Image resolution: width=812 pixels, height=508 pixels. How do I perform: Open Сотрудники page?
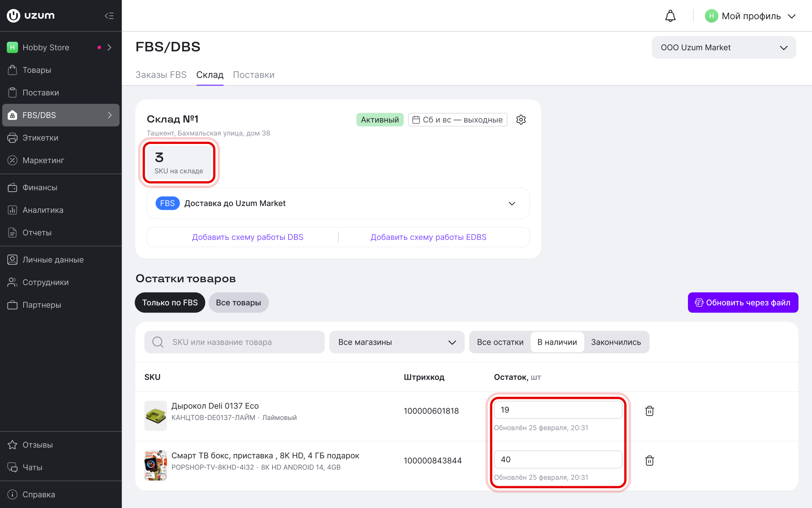pos(61,282)
